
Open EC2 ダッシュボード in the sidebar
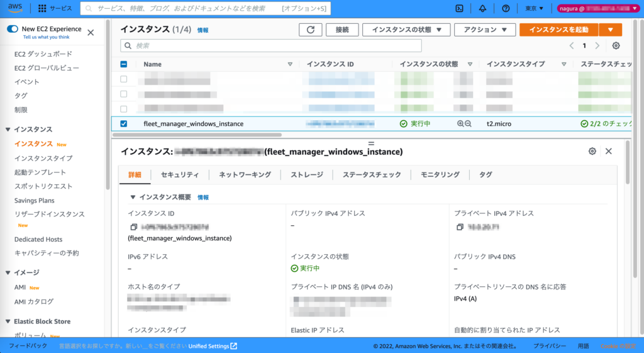43,54
